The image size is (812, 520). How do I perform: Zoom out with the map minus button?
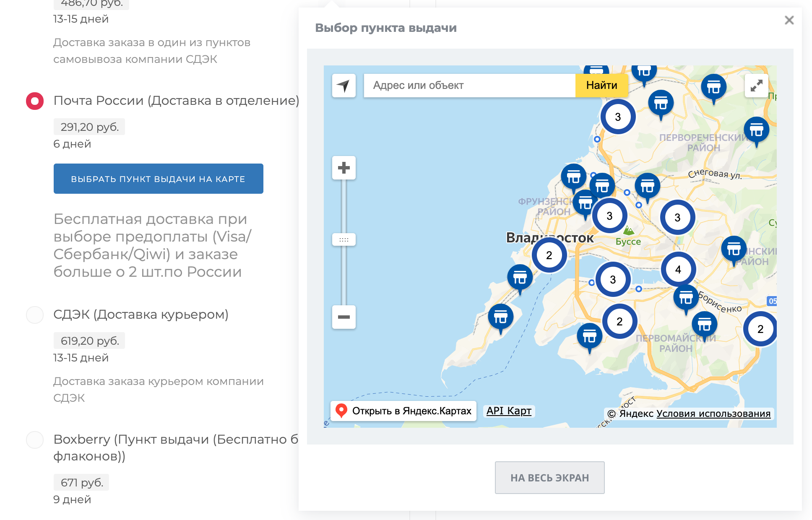point(344,317)
